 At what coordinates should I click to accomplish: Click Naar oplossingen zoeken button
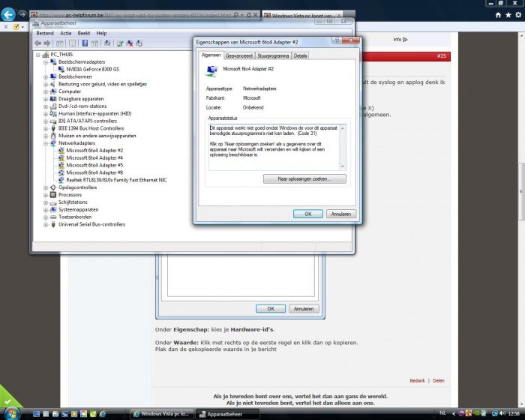(304, 178)
